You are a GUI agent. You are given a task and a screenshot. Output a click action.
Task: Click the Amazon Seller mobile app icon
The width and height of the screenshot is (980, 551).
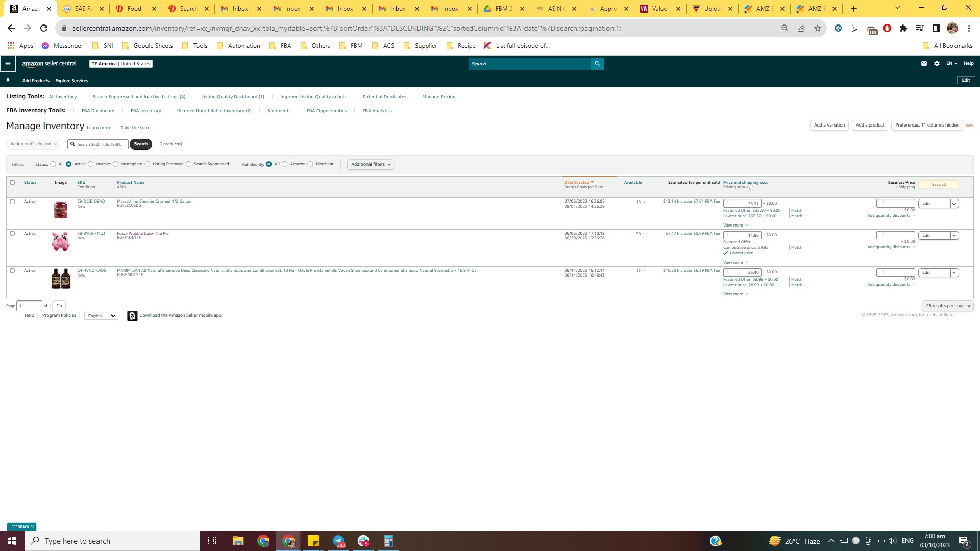tap(132, 316)
